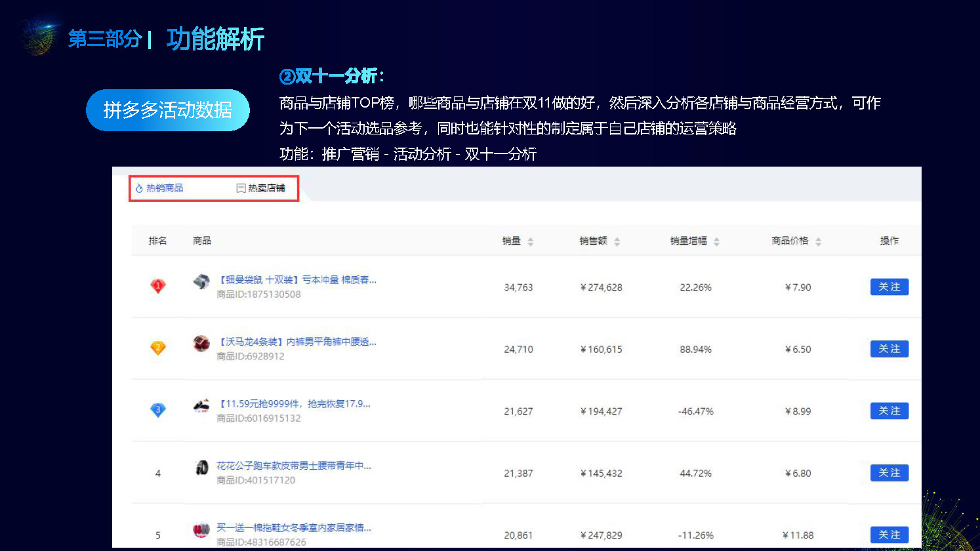The height and width of the screenshot is (551, 980).
Task: Open product link 花花公子跑车款皮带
Action: tap(294, 466)
